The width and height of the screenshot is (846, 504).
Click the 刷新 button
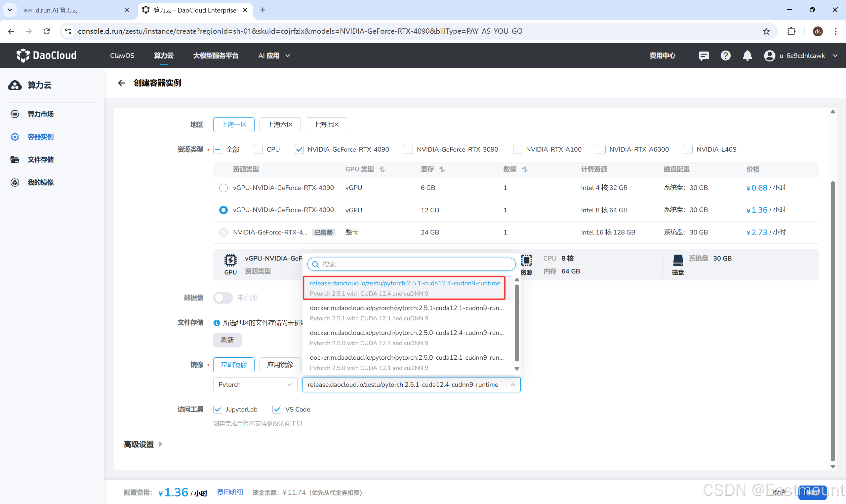(227, 340)
